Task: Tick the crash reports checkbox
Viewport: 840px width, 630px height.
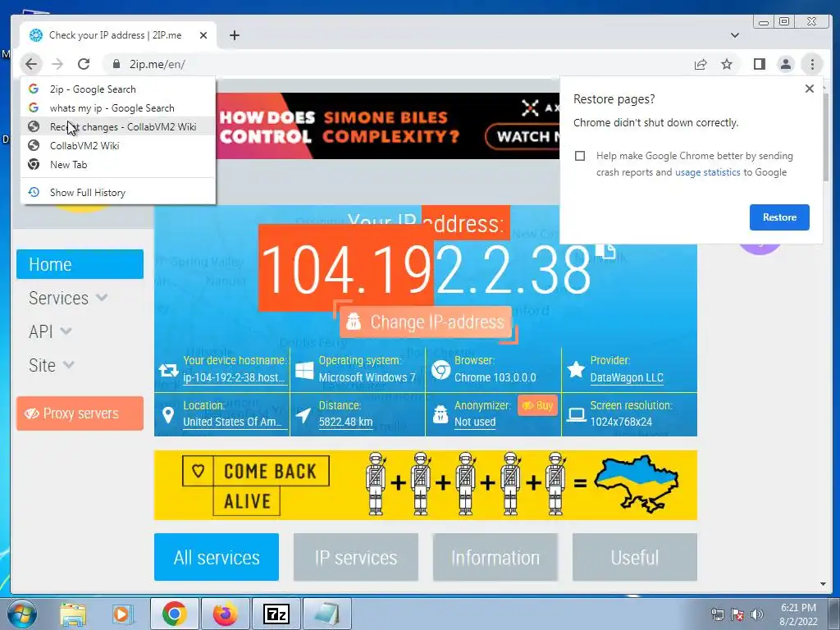Action: pos(580,156)
